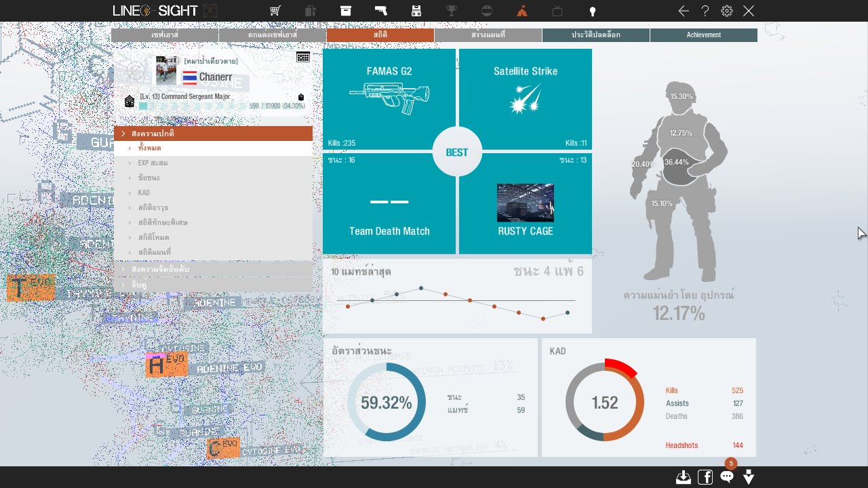
Task: Switch to the สร้างแผนที่ tab
Action: tap(488, 35)
